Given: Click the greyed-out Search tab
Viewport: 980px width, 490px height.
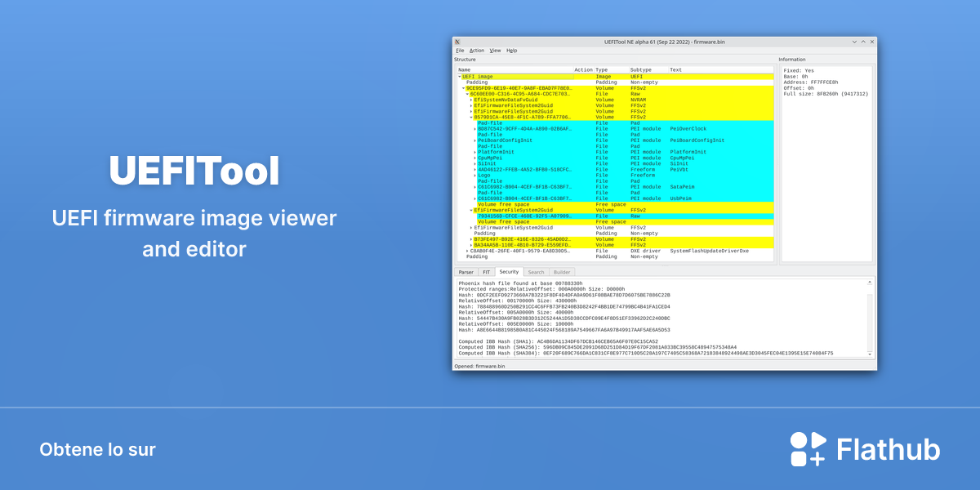Looking at the screenshot, I should [536, 272].
